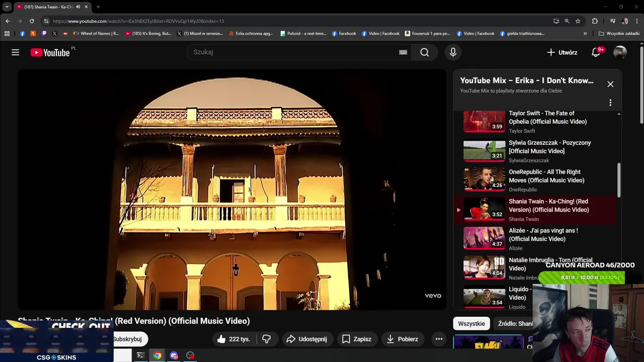Select the Źródło: Shania filter chip

515,323
